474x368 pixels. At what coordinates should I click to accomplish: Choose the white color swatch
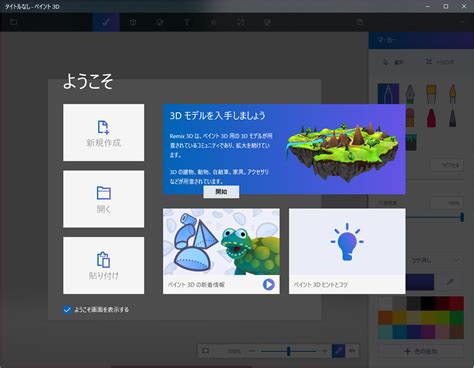385,303
